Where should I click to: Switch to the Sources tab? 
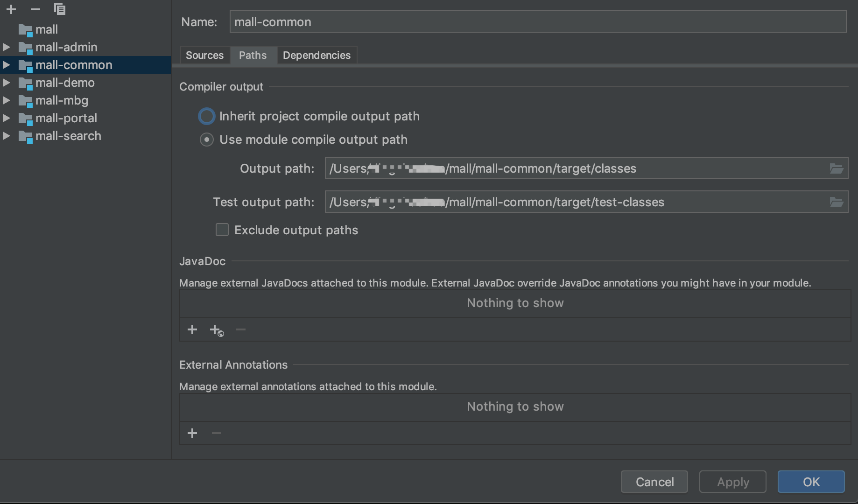click(x=204, y=55)
